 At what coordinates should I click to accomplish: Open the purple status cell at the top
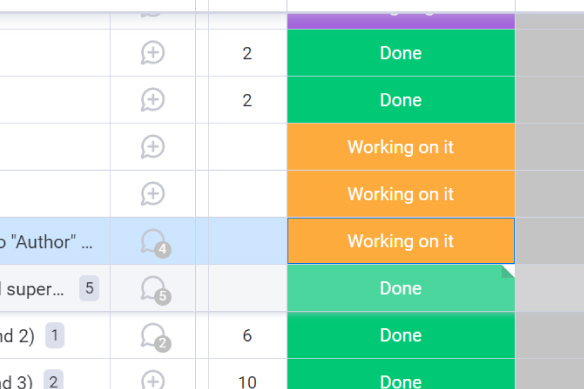click(x=401, y=21)
